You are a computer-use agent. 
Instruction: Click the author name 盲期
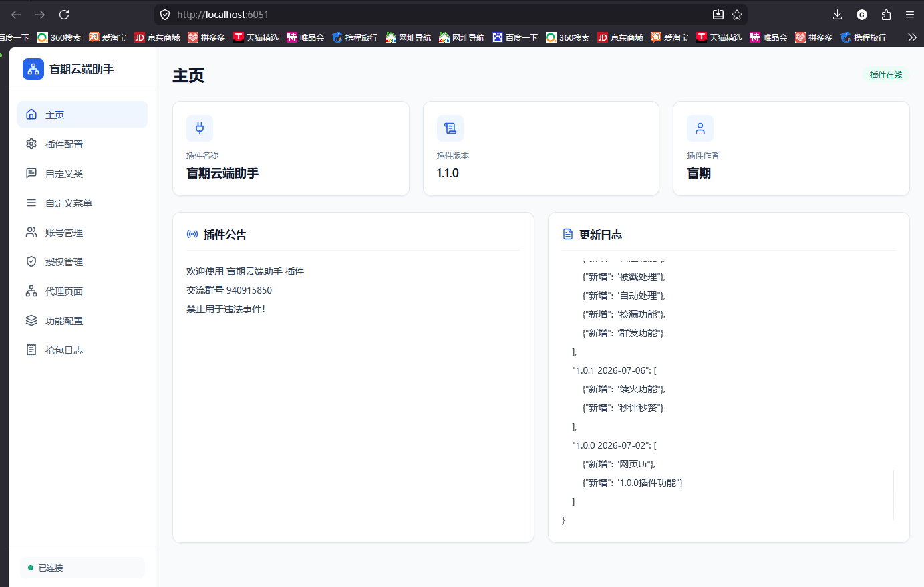click(x=699, y=173)
